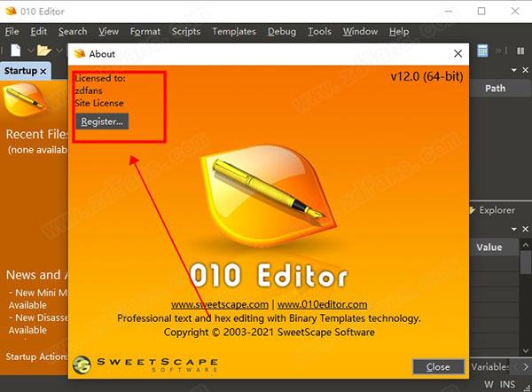The image size is (532, 392).
Task: Open the Window menu
Action: coord(360,32)
